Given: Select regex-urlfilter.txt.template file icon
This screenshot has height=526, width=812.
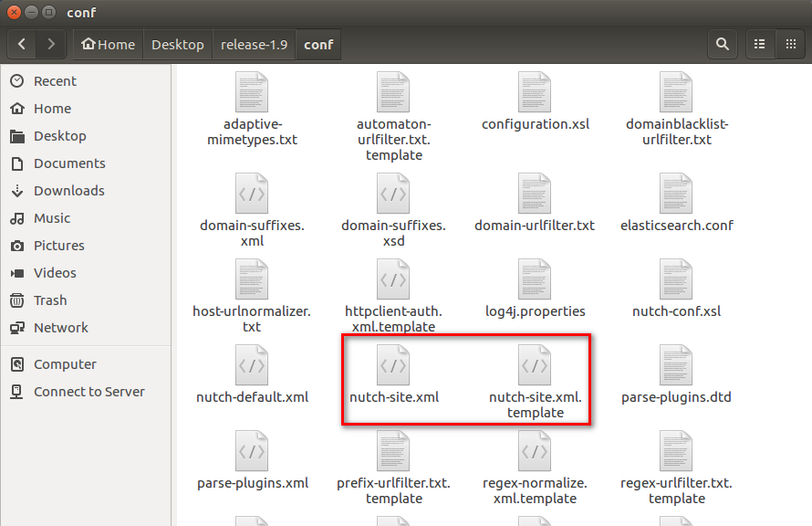Looking at the screenshot, I should click(676, 451).
